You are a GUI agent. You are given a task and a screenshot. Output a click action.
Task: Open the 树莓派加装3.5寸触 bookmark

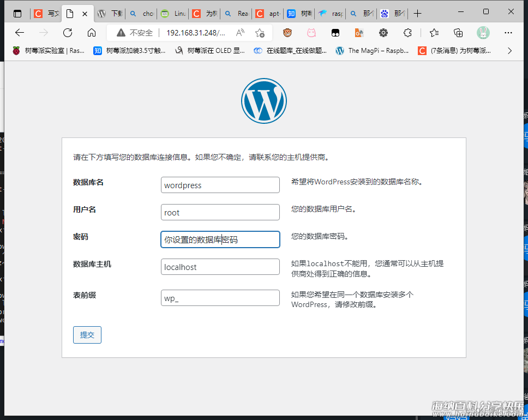pos(129,51)
